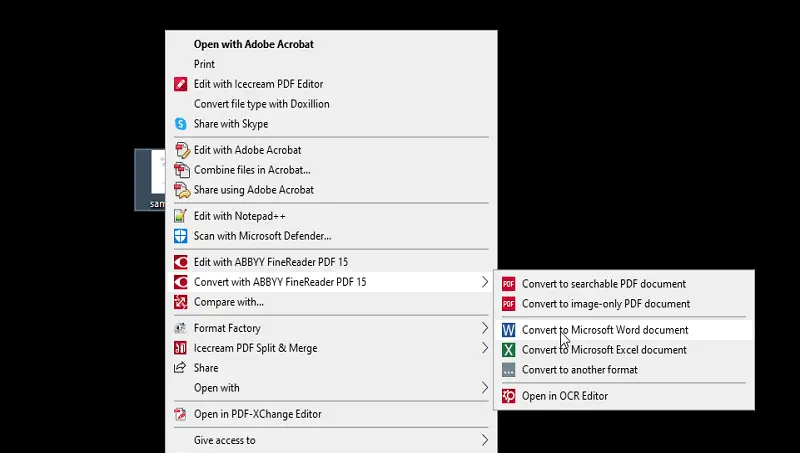
Task: Open the Give access to entry
Action: click(332, 440)
